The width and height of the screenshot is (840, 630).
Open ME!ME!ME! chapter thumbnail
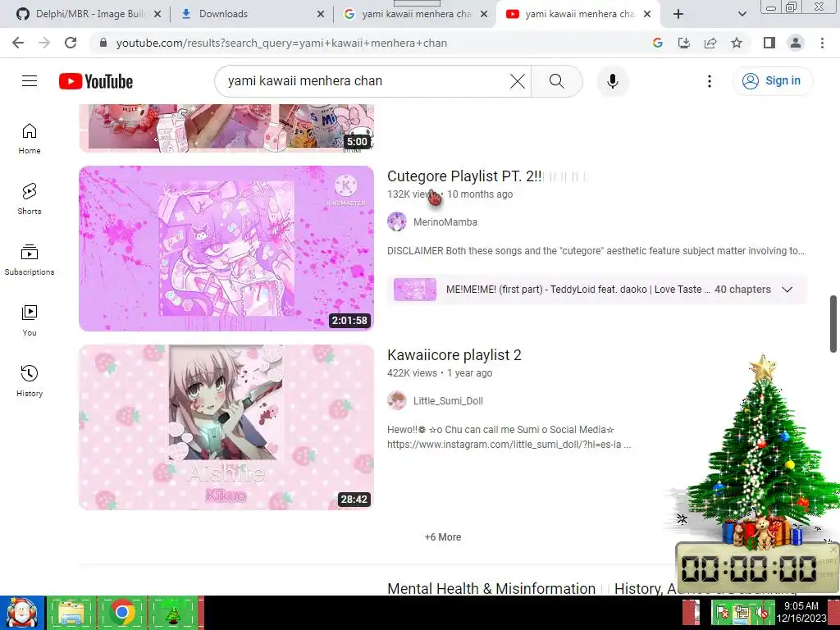point(414,290)
